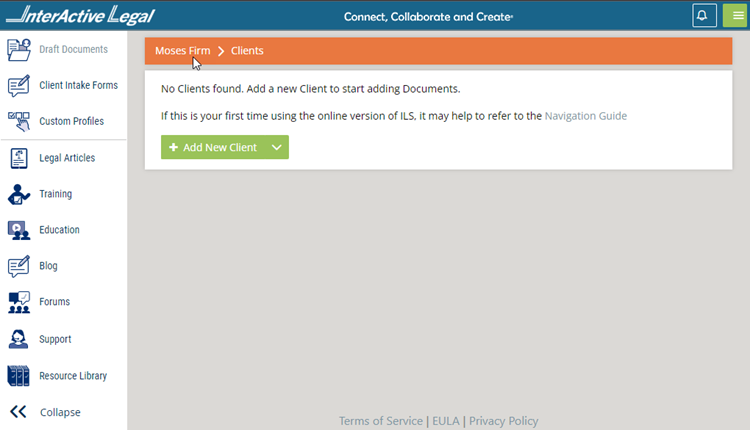Click the Draft Documents icon in sidebar
Viewport: 750px width, 431px height.
[19, 49]
